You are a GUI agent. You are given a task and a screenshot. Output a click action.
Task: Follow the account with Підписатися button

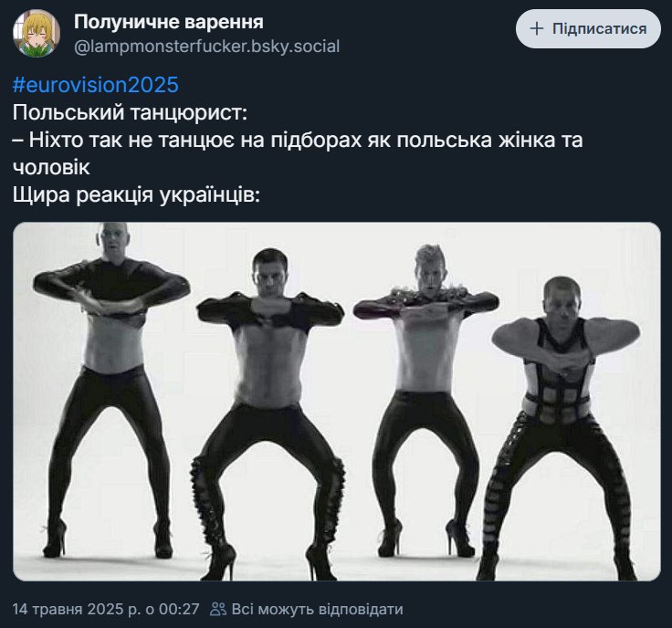[588, 28]
